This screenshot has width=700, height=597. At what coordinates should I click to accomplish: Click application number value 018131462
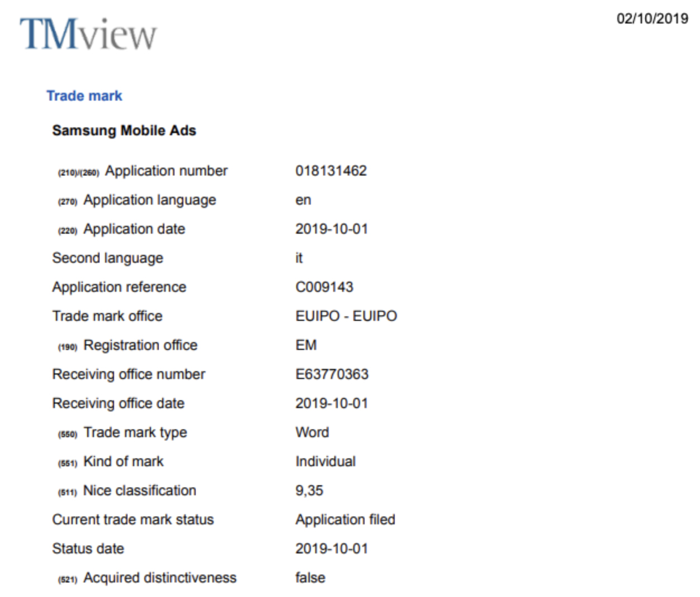point(331,170)
